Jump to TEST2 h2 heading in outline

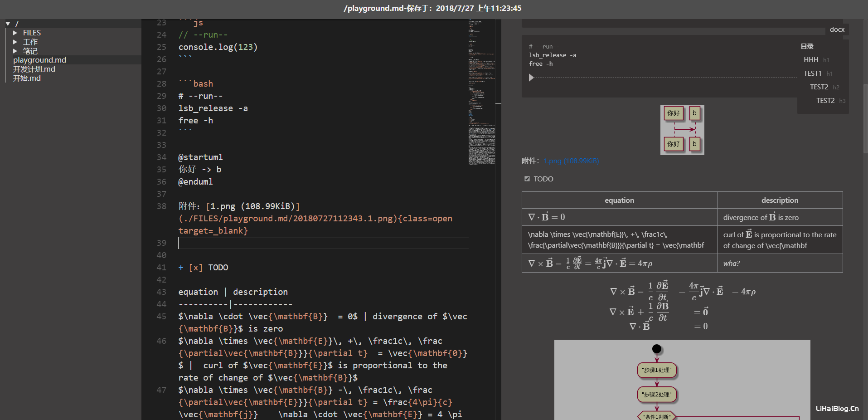click(819, 87)
